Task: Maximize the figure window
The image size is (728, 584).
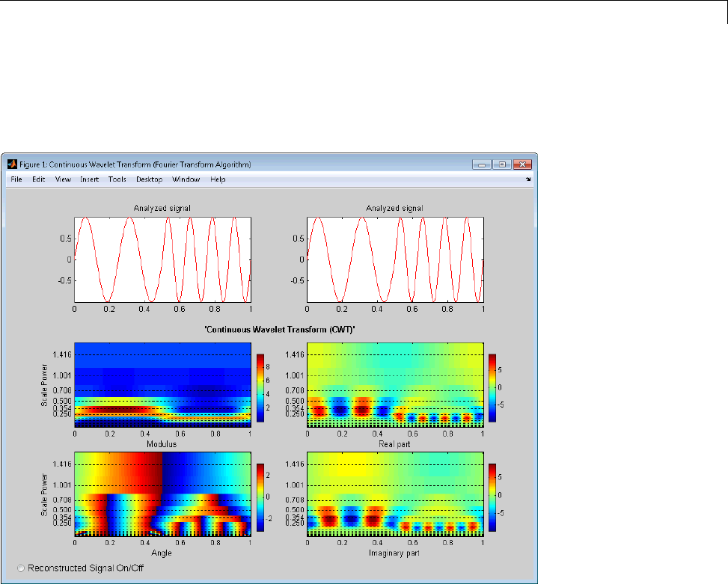Action: click(502, 165)
